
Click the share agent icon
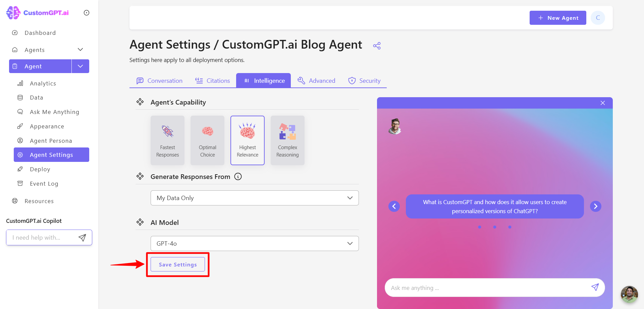click(377, 46)
